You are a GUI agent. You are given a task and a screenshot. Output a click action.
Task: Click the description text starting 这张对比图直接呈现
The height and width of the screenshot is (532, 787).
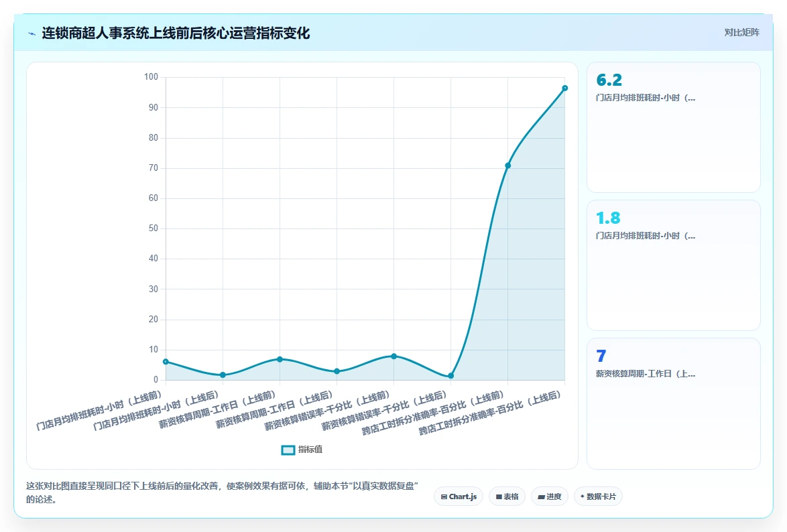click(222, 492)
